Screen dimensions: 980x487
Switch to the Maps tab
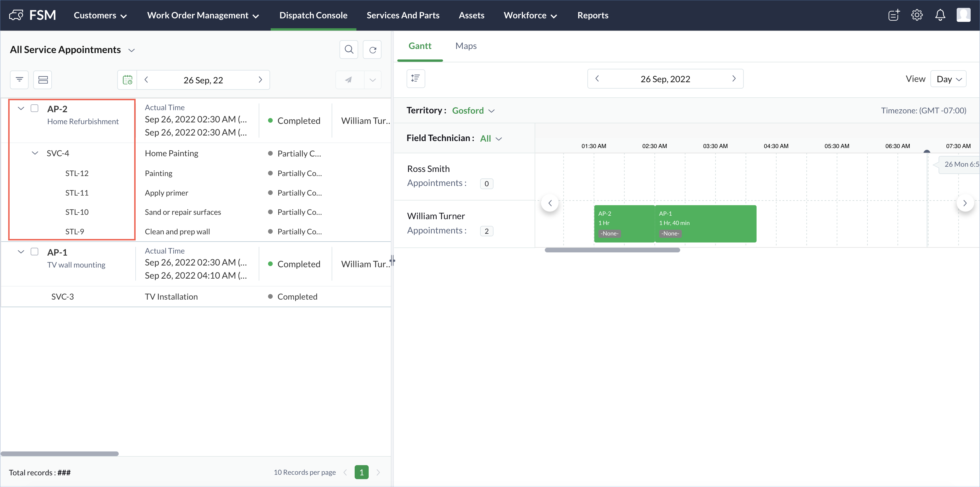click(466, 46)
